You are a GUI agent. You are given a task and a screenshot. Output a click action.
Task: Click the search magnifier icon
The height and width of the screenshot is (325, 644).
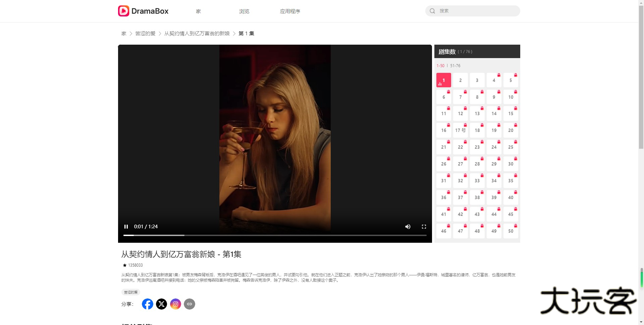(x=432, y=11)
